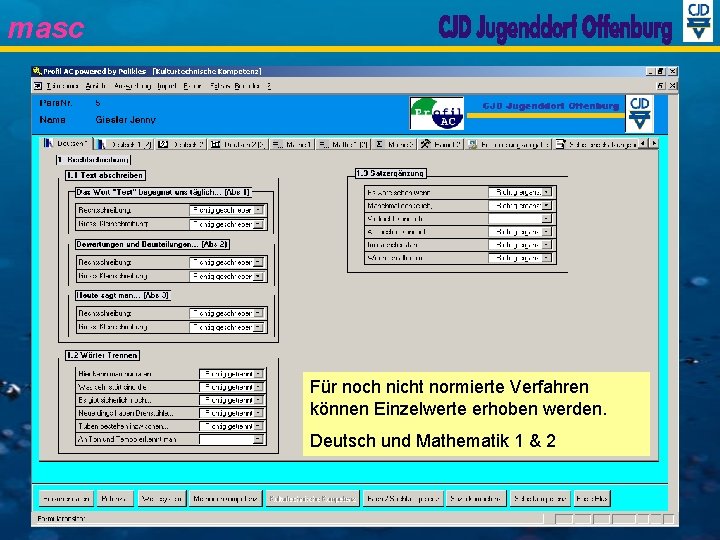This screenshot has width=720, height=540.
Task: Open dropdown for 'Neuerdings haben Drehstühle...' row
Action: [259, 413]
